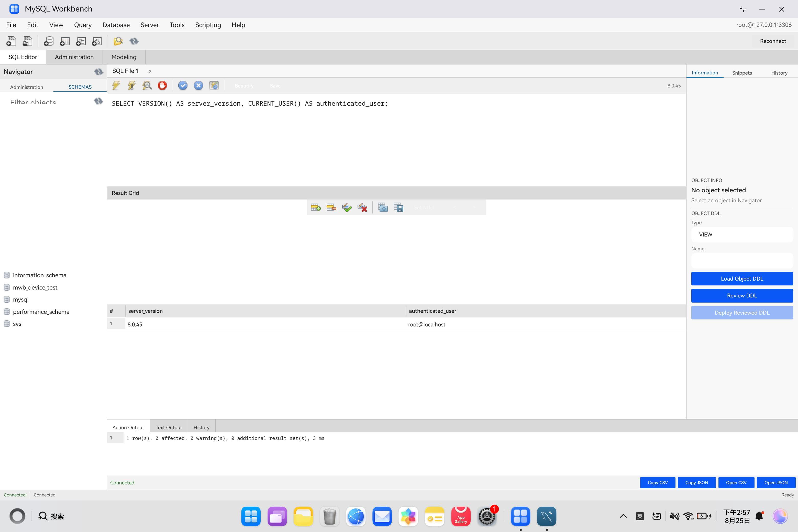Click the create new table icon
The width and height of the screenshot is (798, 532).
click(x=64, y=41)
